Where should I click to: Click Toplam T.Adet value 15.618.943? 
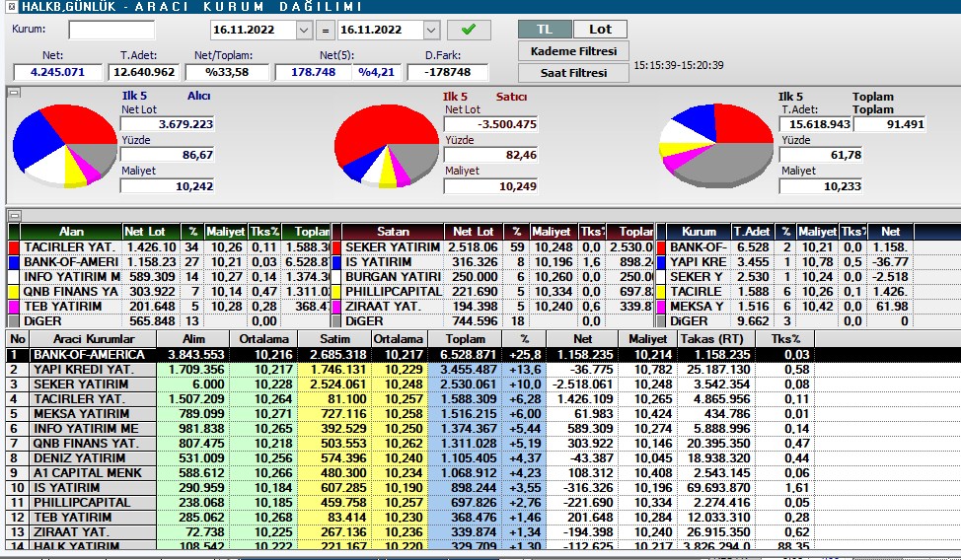pos(815,124)
